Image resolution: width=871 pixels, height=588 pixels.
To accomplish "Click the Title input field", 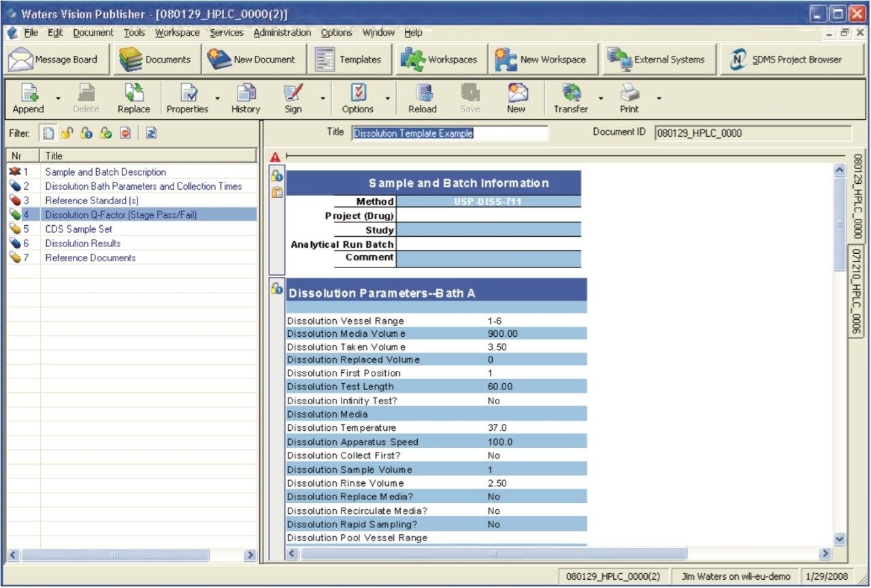I will click(x=450, y=133).
